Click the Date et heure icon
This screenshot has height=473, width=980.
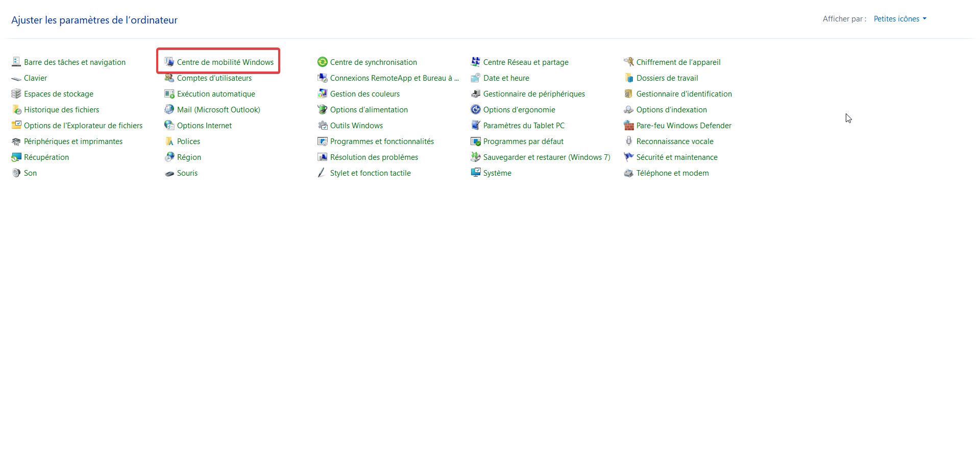(476, 78)
